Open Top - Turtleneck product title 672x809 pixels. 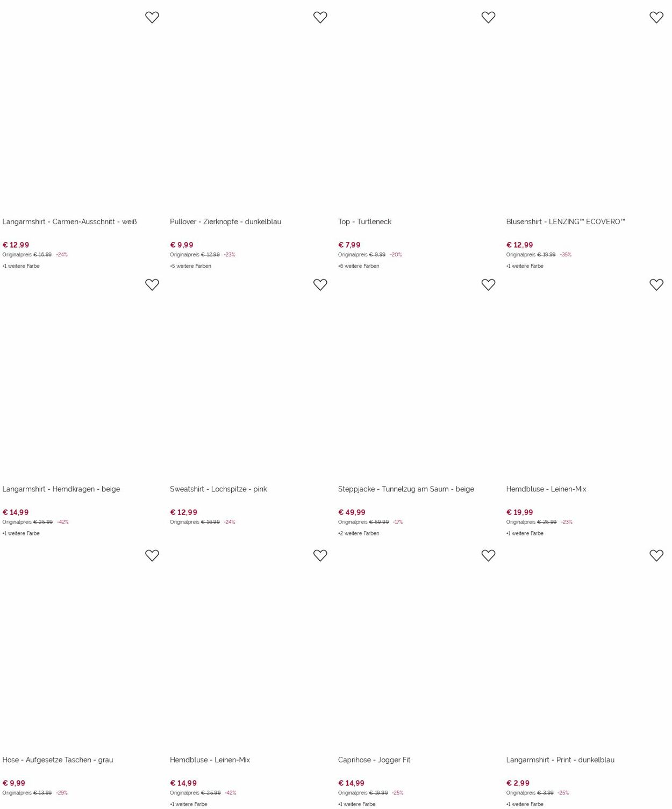click(364, 221)
